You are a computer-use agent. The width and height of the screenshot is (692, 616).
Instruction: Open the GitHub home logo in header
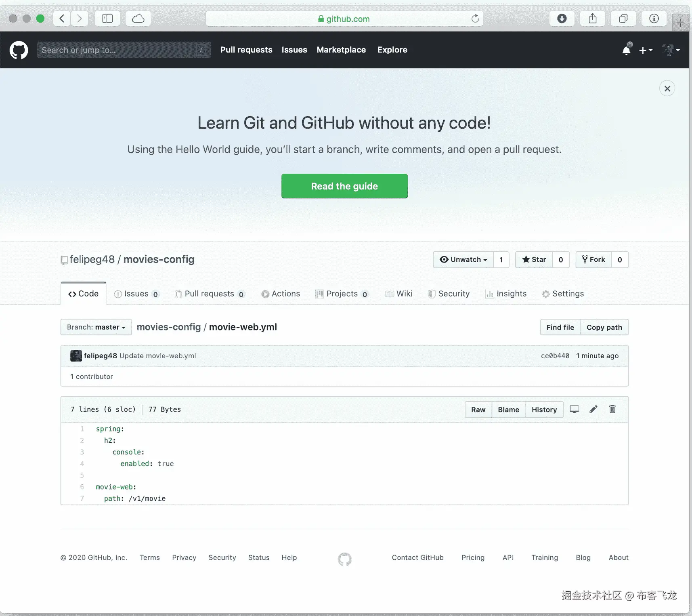pos(19,50)
